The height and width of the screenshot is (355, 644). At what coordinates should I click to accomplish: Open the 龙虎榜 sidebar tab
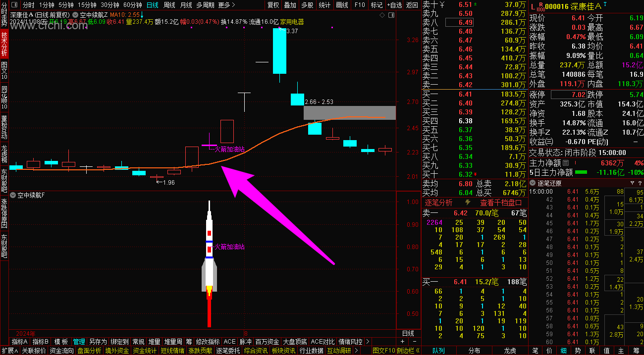pos(4,154)
